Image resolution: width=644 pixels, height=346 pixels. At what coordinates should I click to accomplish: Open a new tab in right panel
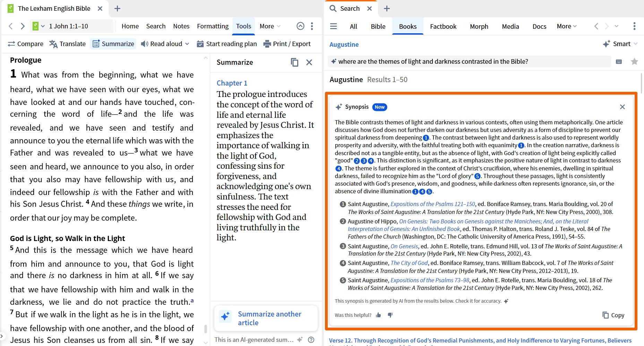(x=387, y=8)
